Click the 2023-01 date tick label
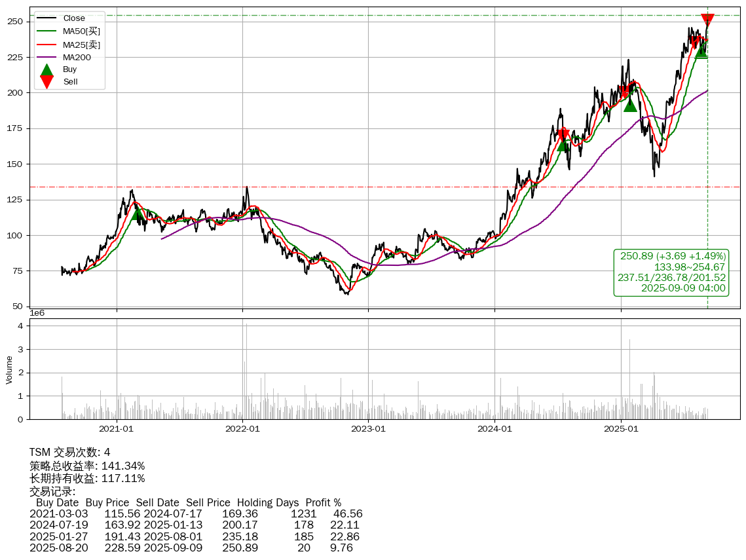This screenshot has width=746, height=560. coord(368,429)
